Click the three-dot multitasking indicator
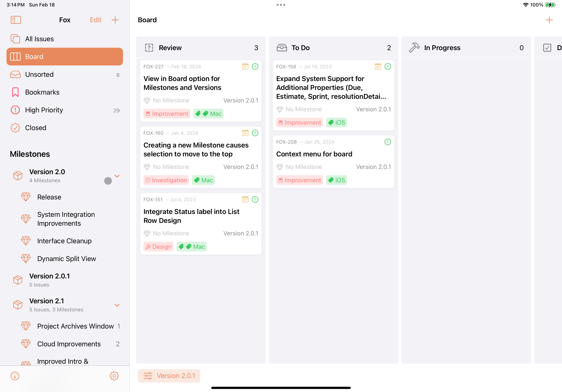 [281, 5]
